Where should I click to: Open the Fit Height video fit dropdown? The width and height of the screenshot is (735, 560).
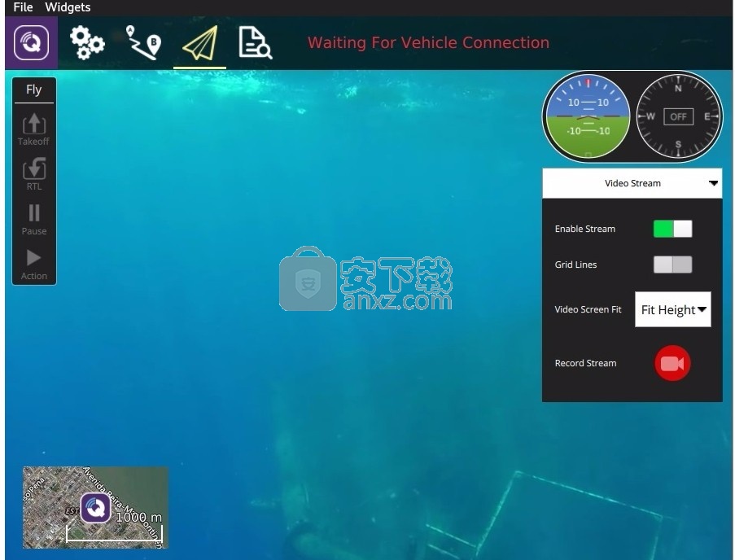point(672,309)
